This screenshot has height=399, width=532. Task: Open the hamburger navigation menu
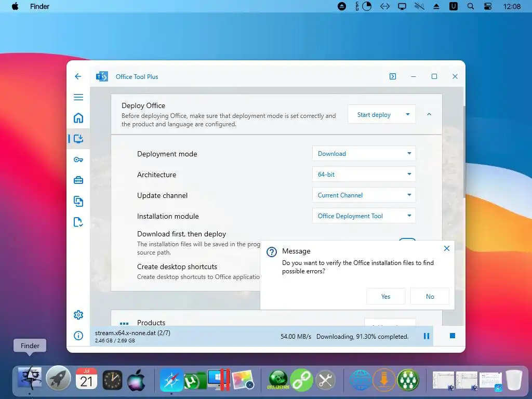[x=78, y=97]
